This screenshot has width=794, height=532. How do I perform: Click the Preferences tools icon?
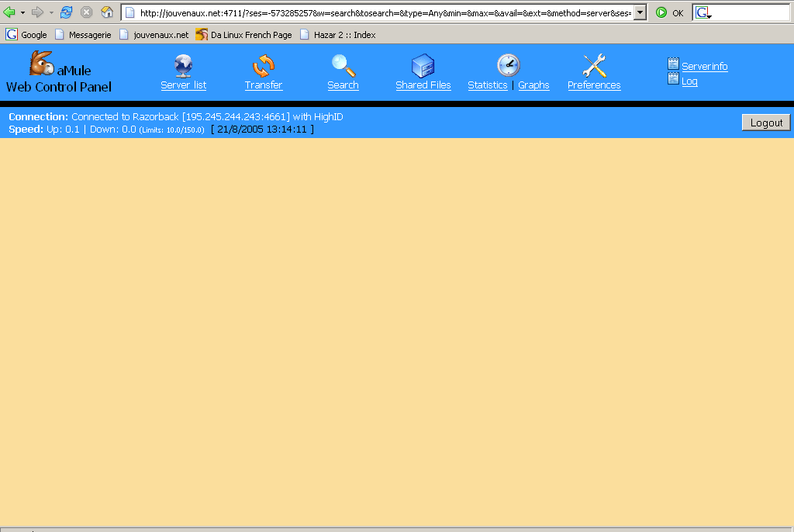coord(594,66)
